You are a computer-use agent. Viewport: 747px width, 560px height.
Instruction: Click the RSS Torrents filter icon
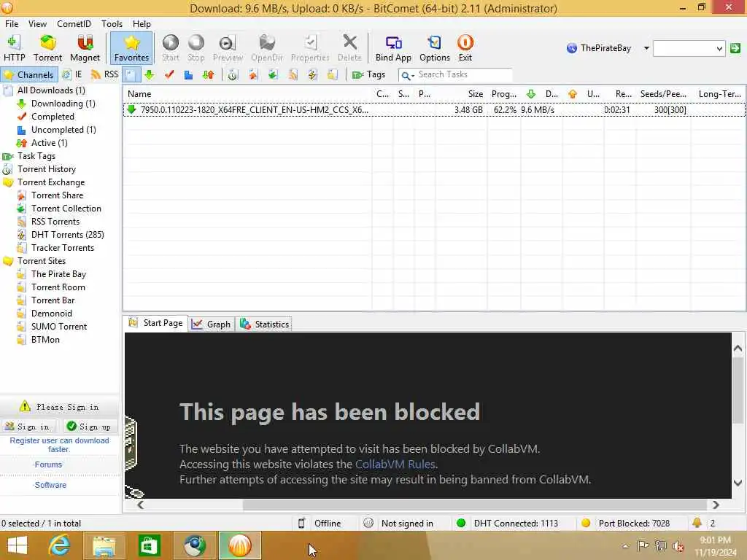(293, 75)
